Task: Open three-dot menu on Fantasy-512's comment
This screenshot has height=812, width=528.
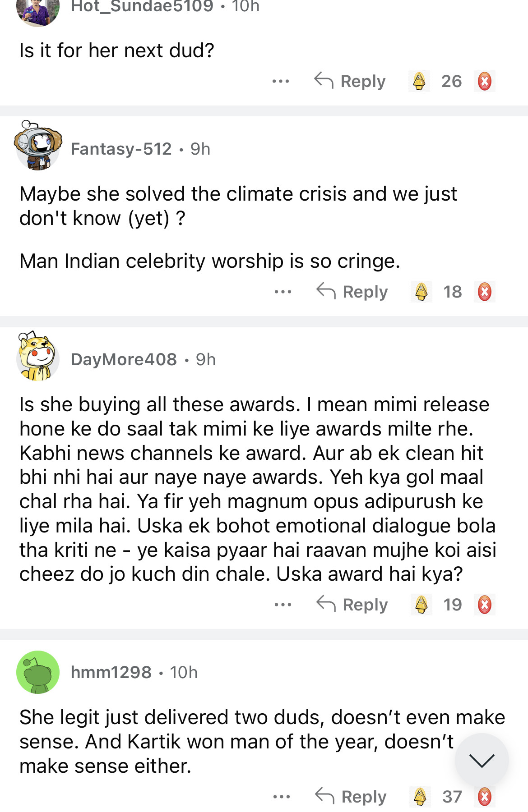Action: (x=283, y=292)
